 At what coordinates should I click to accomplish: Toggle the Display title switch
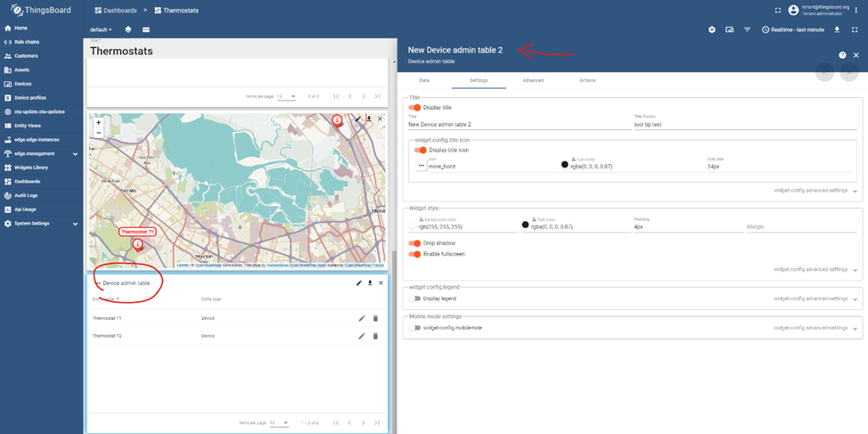click(414, 108)
